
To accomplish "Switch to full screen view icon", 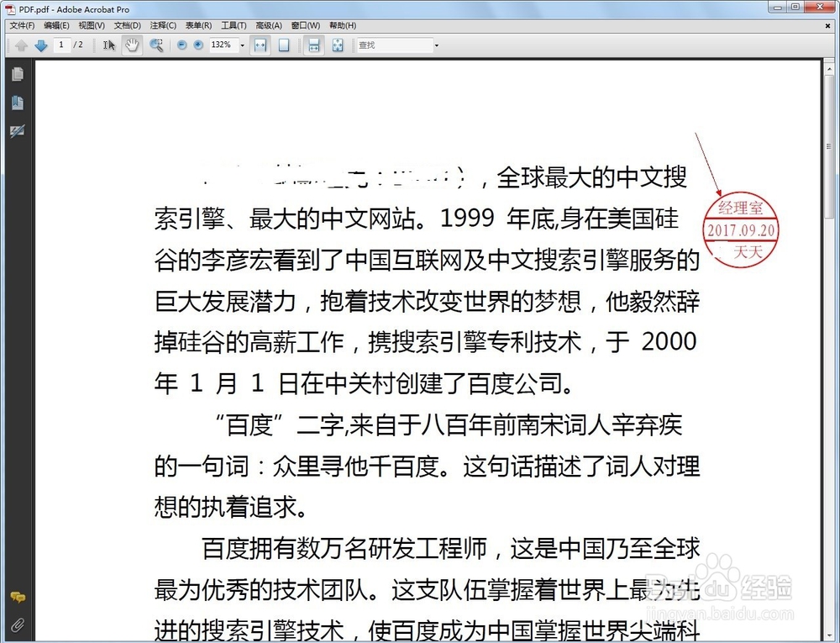I will click(x=338, y=45).
